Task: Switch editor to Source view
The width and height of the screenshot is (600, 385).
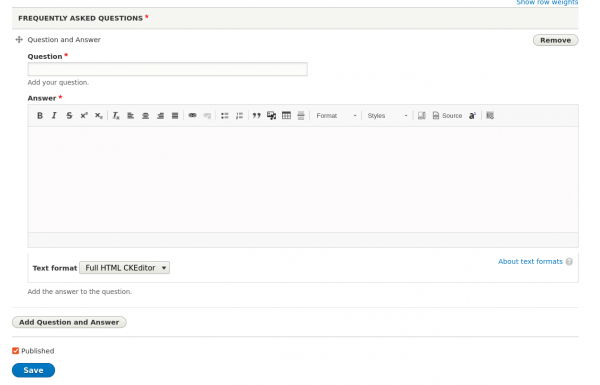Action: pos(447,116)
